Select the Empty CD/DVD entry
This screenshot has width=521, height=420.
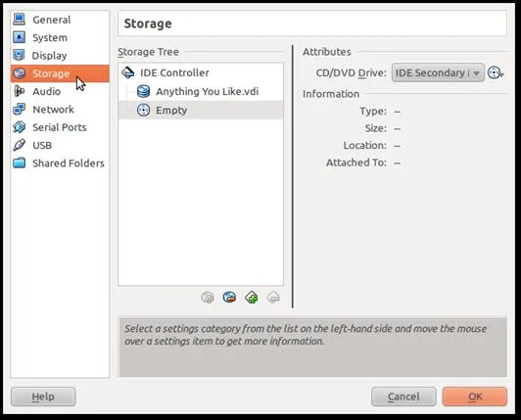tap(201, 110)
